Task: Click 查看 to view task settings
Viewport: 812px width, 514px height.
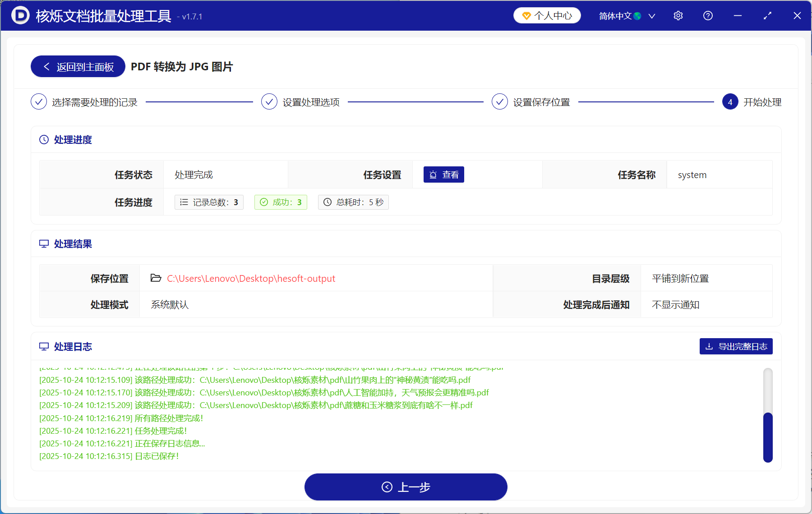Action: [x=443, y=174]
